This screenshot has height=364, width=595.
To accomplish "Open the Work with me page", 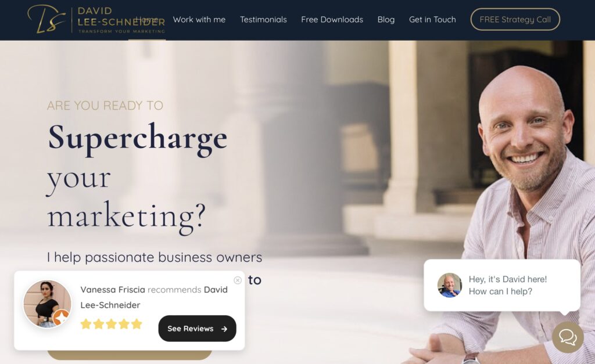I will pos(199,19).
